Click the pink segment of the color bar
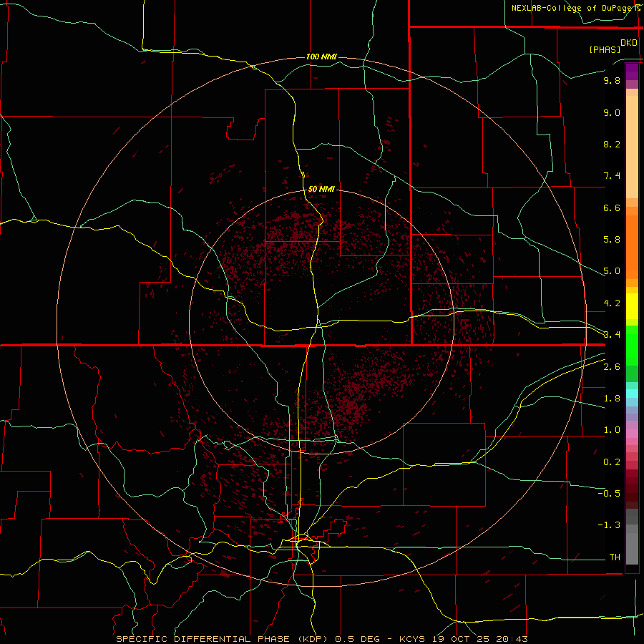The width and height of the screenshot is (644, 644). coord(632,434)
